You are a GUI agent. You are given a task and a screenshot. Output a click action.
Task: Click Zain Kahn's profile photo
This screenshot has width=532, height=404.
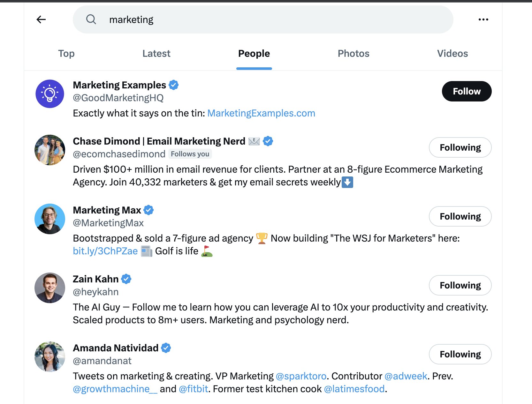click(x=50, y=288)
